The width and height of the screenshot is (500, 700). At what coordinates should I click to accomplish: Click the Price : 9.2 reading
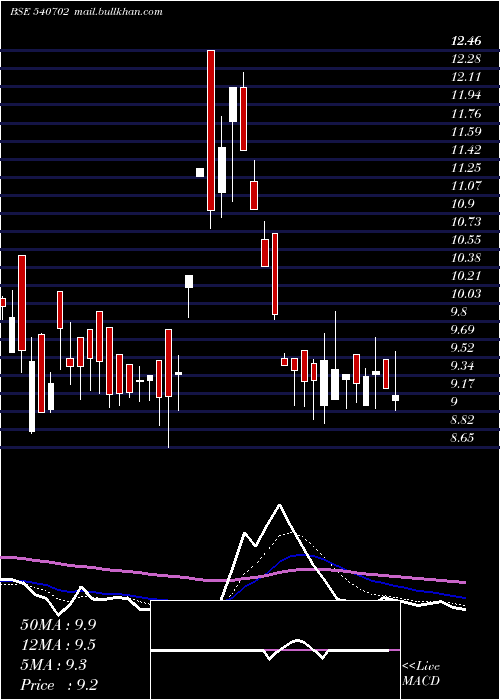point(59,685)
